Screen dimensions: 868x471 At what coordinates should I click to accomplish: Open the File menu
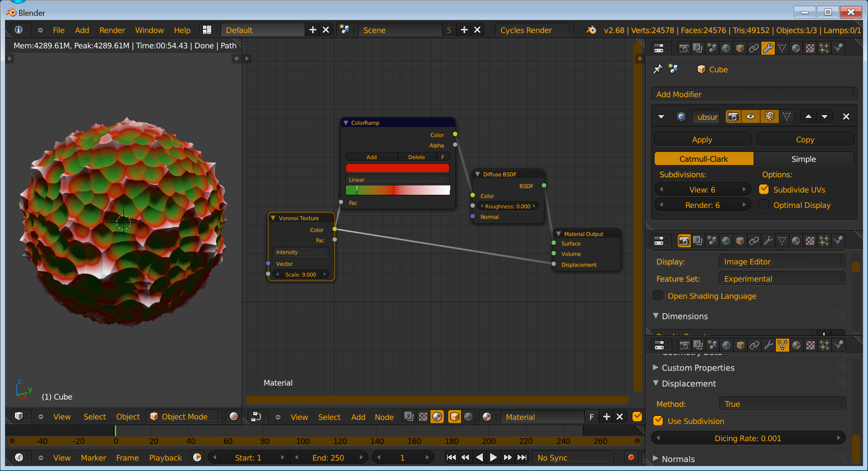(59, 30)
